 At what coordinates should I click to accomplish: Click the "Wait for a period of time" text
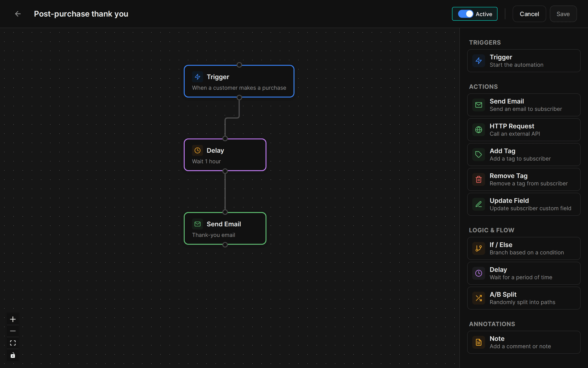coord(521,277)
